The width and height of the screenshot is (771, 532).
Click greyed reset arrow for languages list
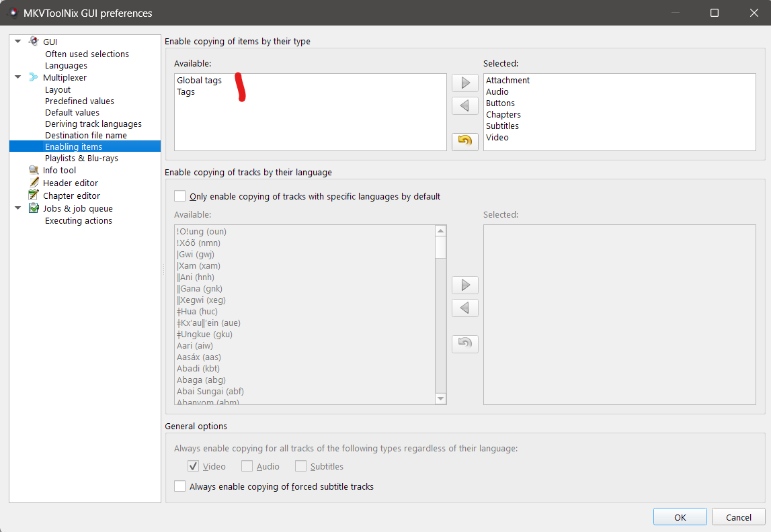pos(464,343)
